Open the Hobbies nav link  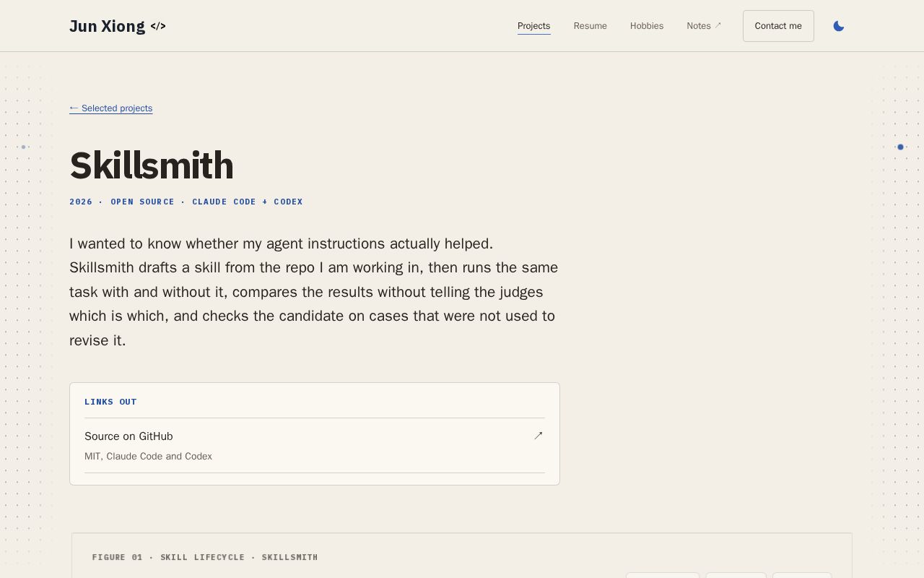[647, 26]
